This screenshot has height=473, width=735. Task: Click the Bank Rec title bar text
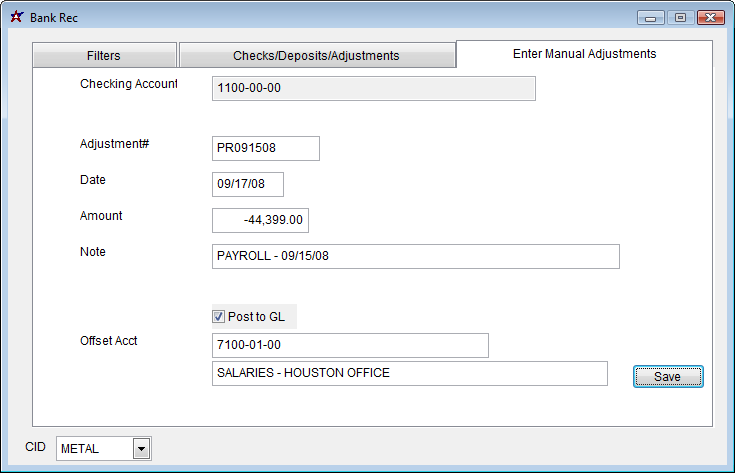54,18
